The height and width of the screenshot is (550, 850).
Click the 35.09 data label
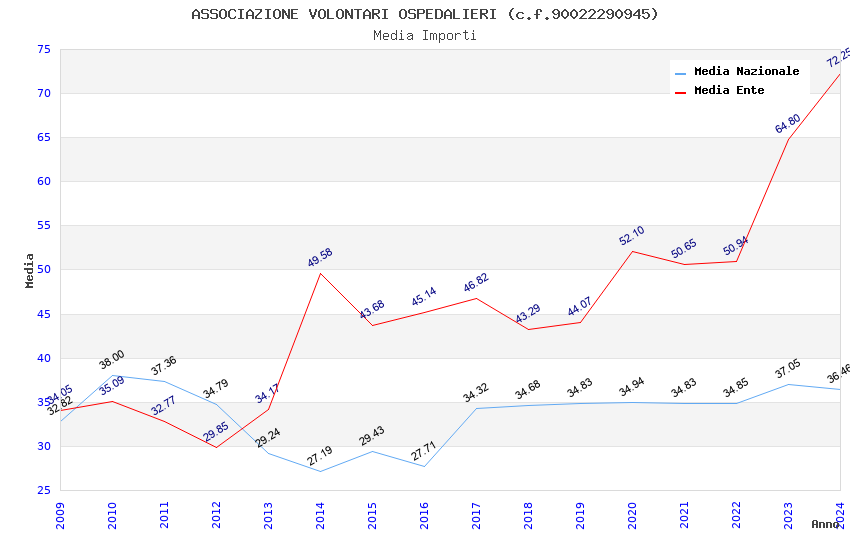click(x=112, y=385)
